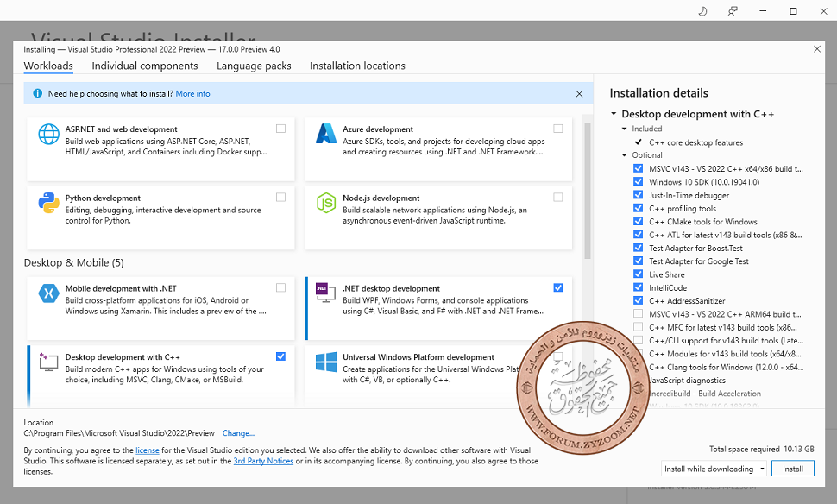Open the Individual components tab

(145, 66)
